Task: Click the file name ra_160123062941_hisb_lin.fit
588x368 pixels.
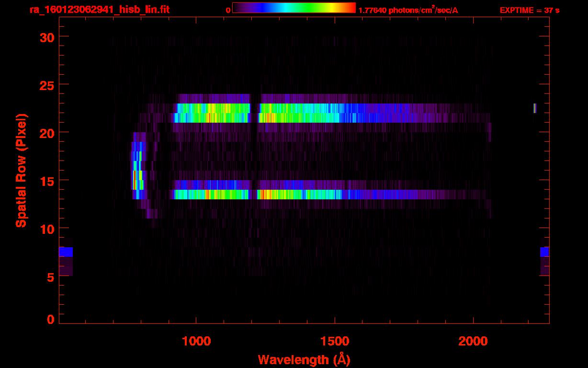Action: point(99,10)
